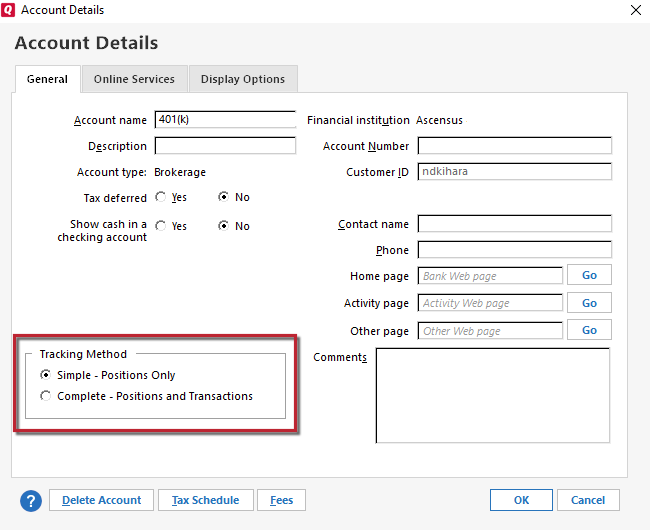Click Go next to Other page
The height and width of the screenshot is (530, 650).
[589, 330]
